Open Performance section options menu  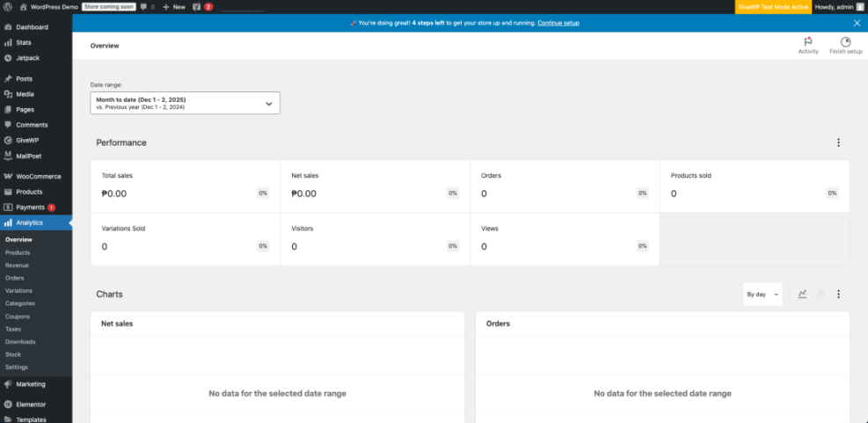click(x=838, y=142)
